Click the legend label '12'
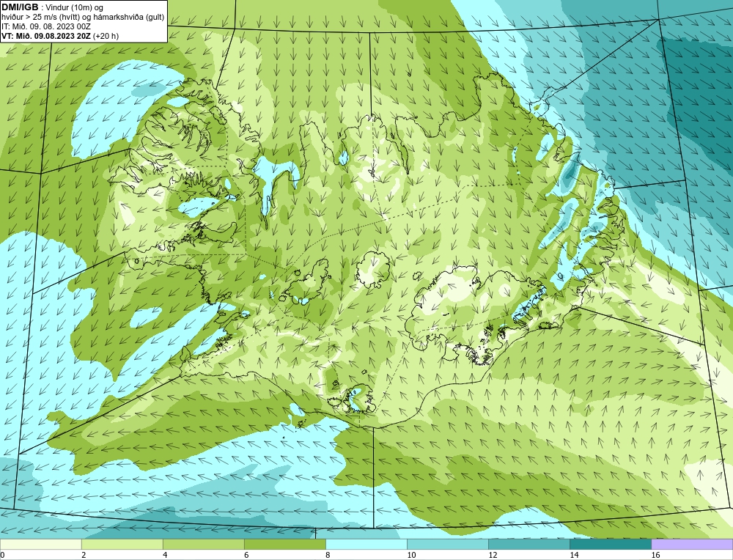 (493, 556)
